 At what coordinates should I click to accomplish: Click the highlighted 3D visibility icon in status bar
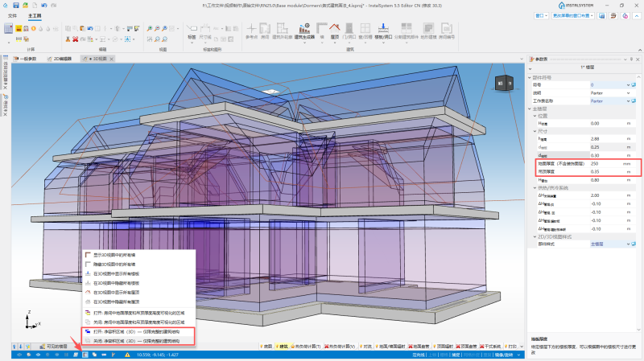coord(85,355)
